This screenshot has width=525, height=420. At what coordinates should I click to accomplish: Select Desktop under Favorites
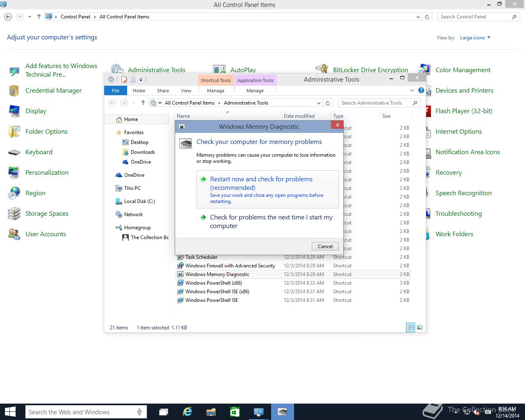point(139,142)
